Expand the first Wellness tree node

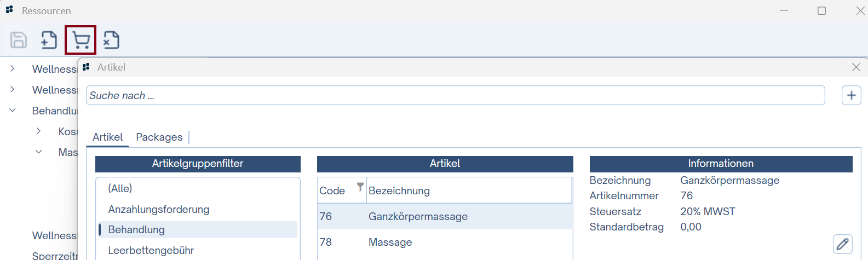pyautogui.click(x=12, y=69)
